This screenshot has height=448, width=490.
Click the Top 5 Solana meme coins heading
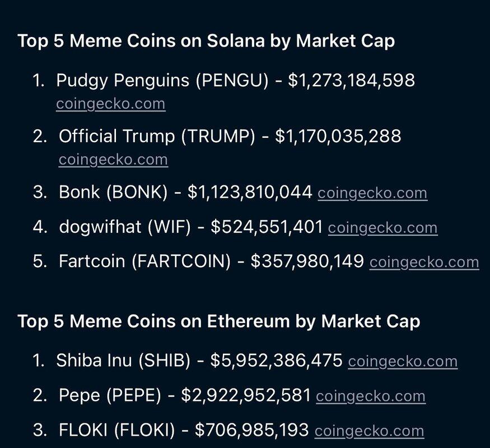(x=206, y=41)
